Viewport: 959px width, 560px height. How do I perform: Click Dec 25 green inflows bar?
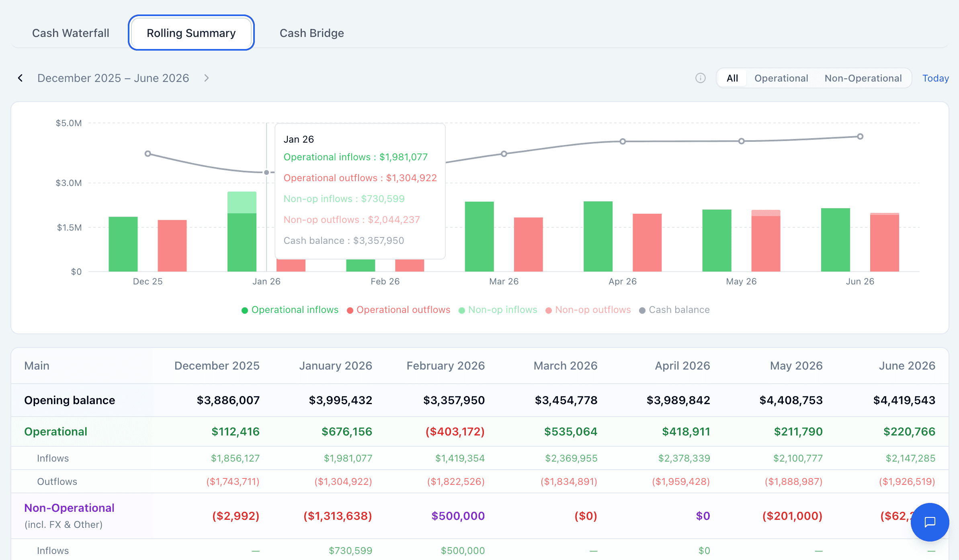pyautogui.click(x=123, y=244)
